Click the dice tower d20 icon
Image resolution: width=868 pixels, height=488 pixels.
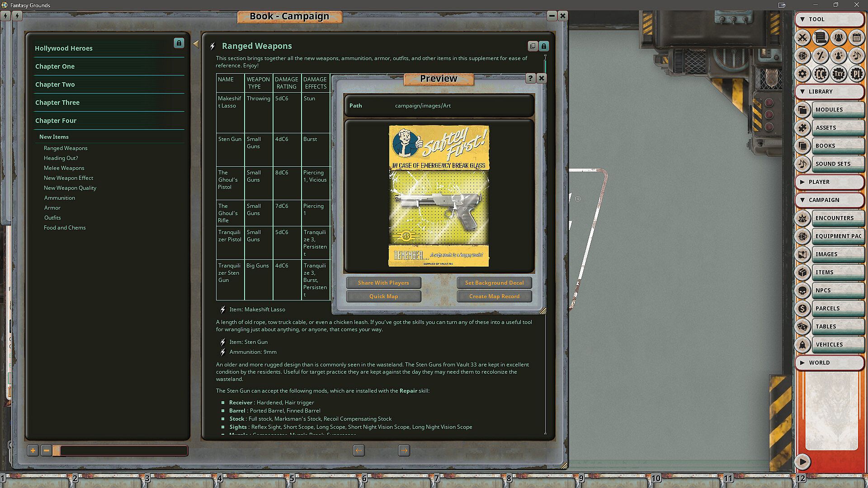802,56
